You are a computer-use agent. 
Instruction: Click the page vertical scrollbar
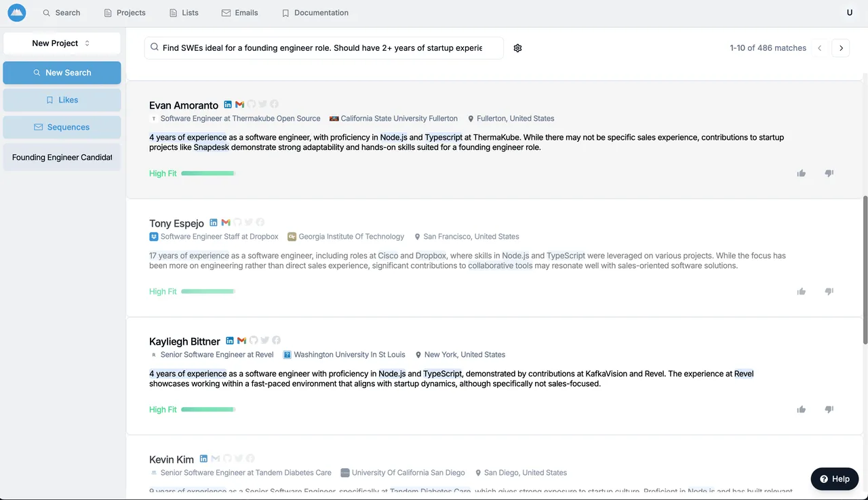[x=865, y=270]
